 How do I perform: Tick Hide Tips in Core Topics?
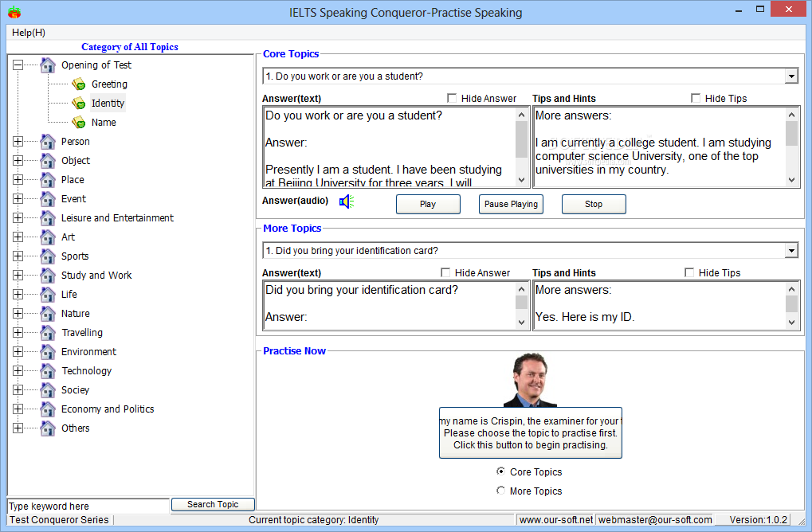pos(696,98)
